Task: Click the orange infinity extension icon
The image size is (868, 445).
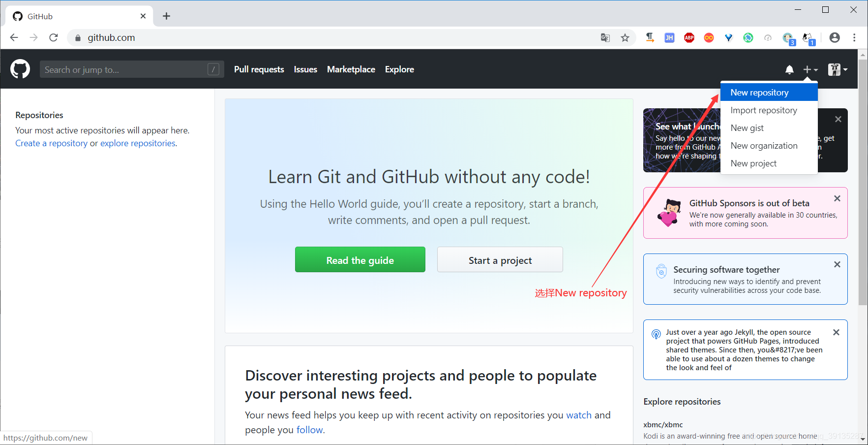Action: [x=709, y=37]
